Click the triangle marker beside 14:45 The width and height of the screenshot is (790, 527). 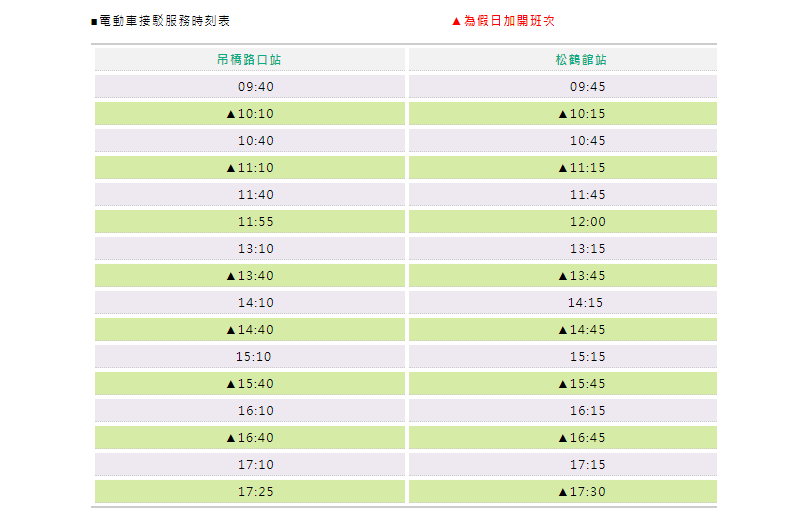click(x=563, y=330)
